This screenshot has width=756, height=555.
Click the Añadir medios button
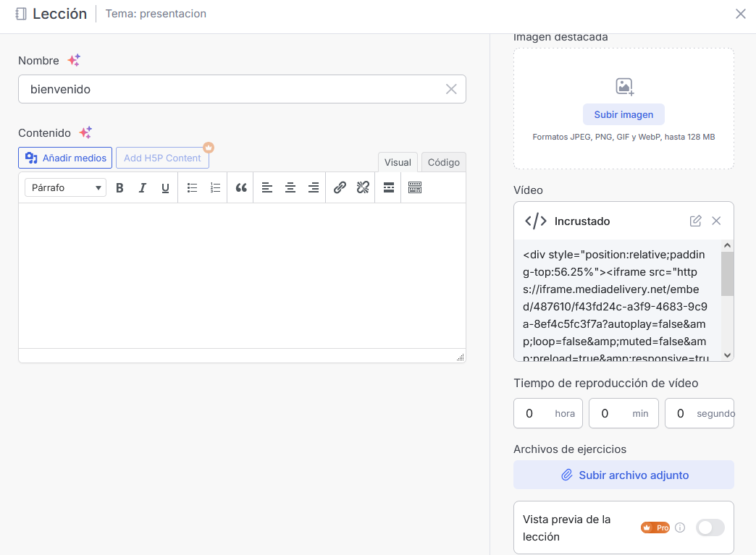(x=65, y=158)
